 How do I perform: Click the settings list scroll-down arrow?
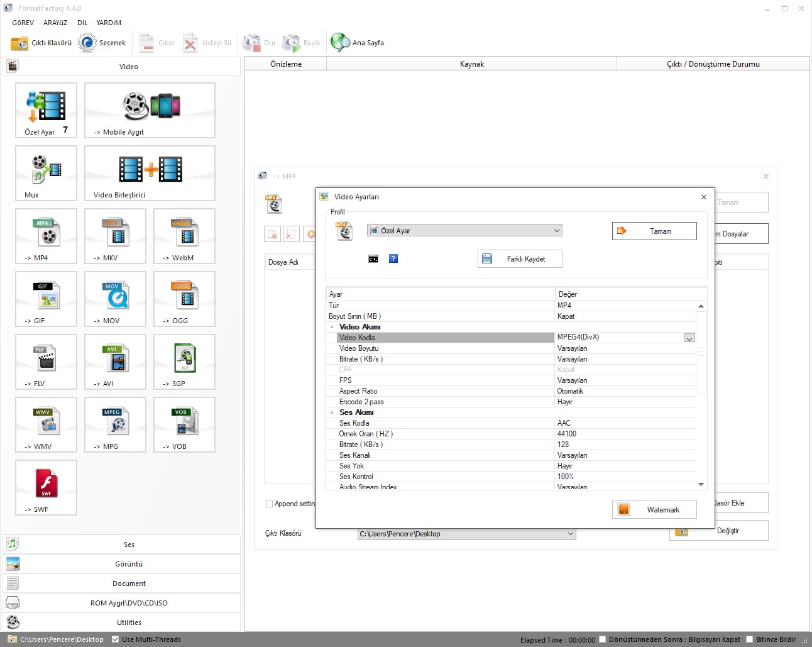tap(701, 485)
